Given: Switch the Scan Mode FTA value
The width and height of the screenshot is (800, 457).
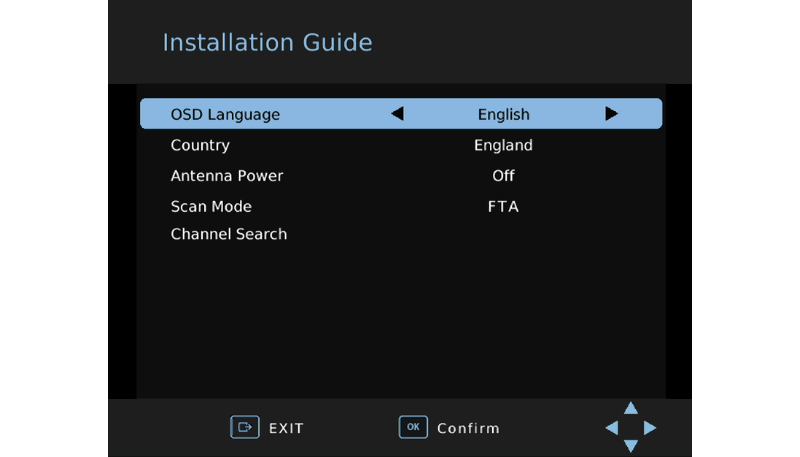Looking at the screenshot, I should click(x=503, y=207).
